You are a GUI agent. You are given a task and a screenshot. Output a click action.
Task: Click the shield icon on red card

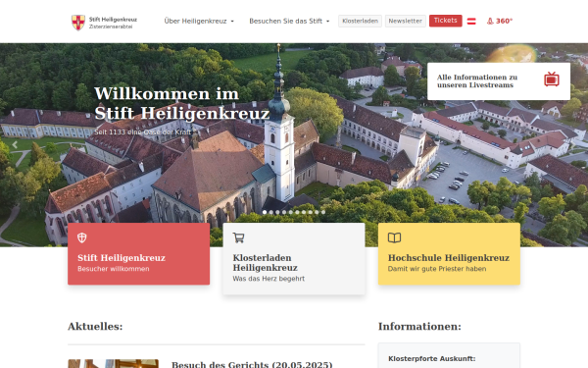[82, 237]
